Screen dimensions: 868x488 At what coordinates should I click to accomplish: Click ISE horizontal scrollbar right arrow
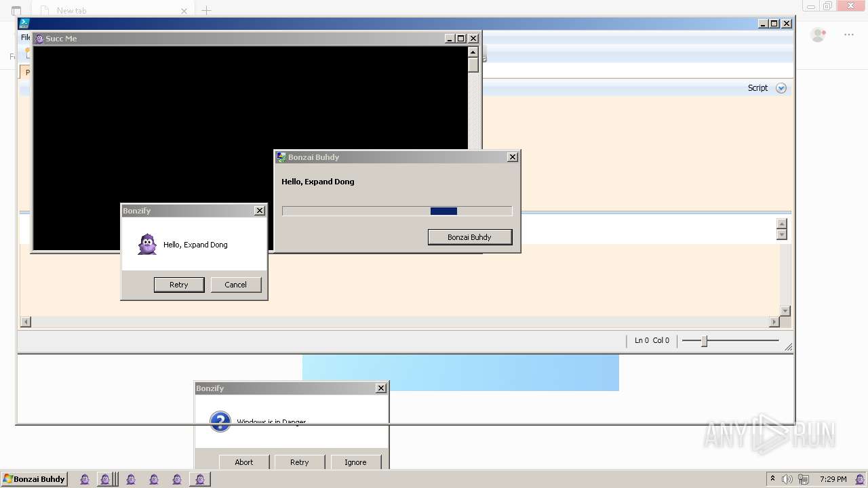coord(774,322)
